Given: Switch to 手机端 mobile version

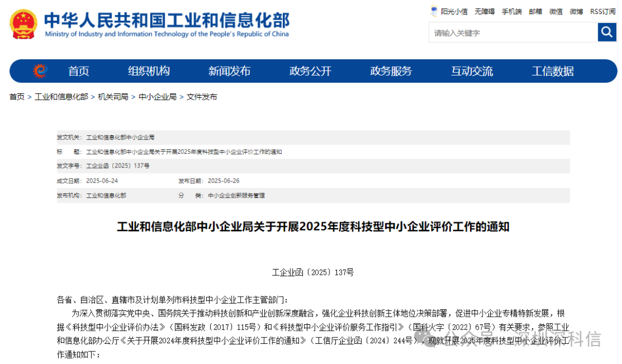Looking at the screenshot, I should click(x=511, y=12).
